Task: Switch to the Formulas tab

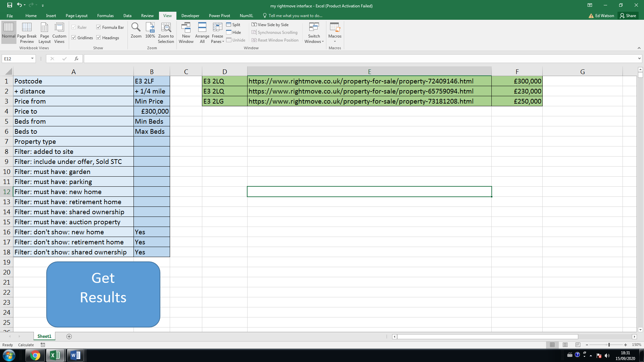Action: pyautogui.click(x=105, y=16)
